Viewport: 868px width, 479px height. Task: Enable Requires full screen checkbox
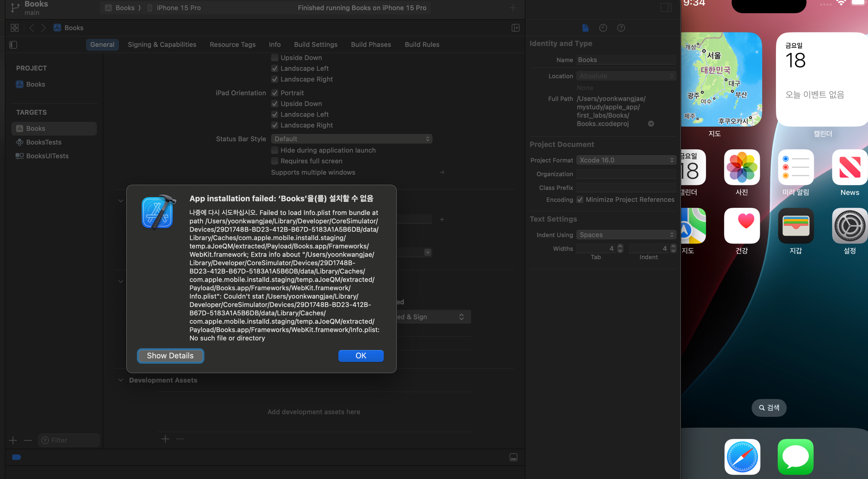click(275, 161)
